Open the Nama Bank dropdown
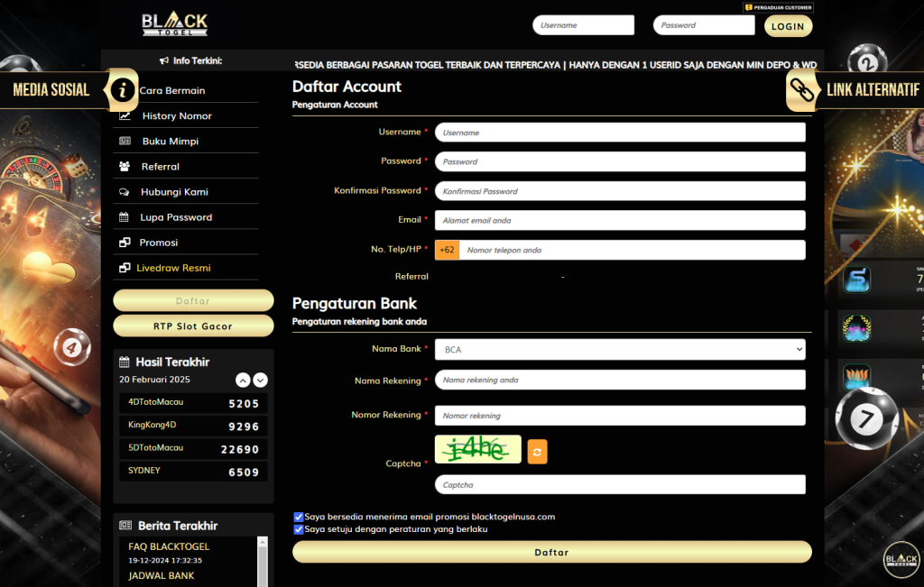Image resolution: width=924 pixels, height=587 pixels. (x=620, y=350)
